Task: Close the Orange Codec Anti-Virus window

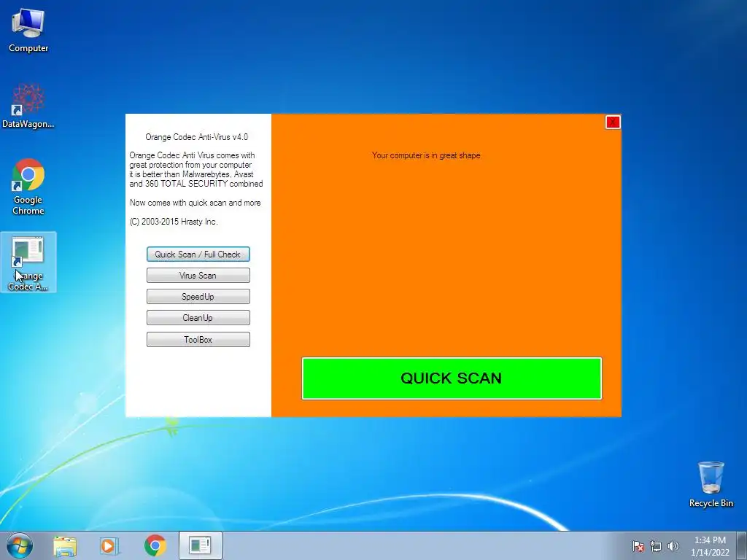Action: 613,122
